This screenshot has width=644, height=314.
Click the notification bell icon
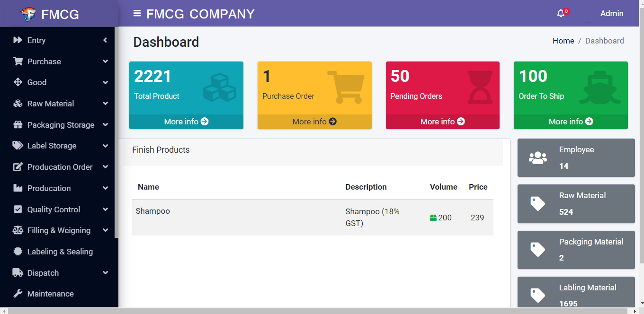coord(561,14)
